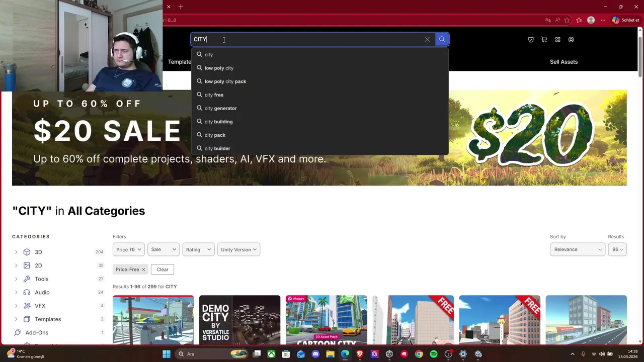644x362 pixels.
Task: Open the shopping cart
Action: 544,40
